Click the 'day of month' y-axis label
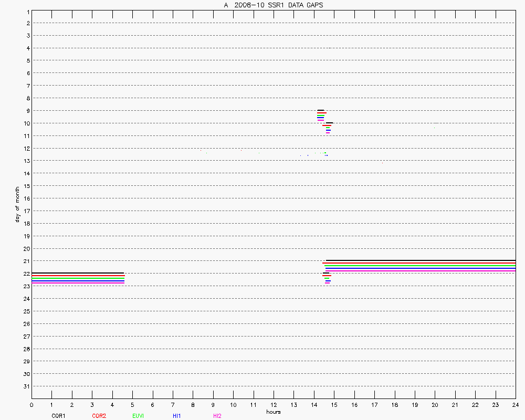Image resolution: width=525 pixels, height=420 pixels. point(17,204)
